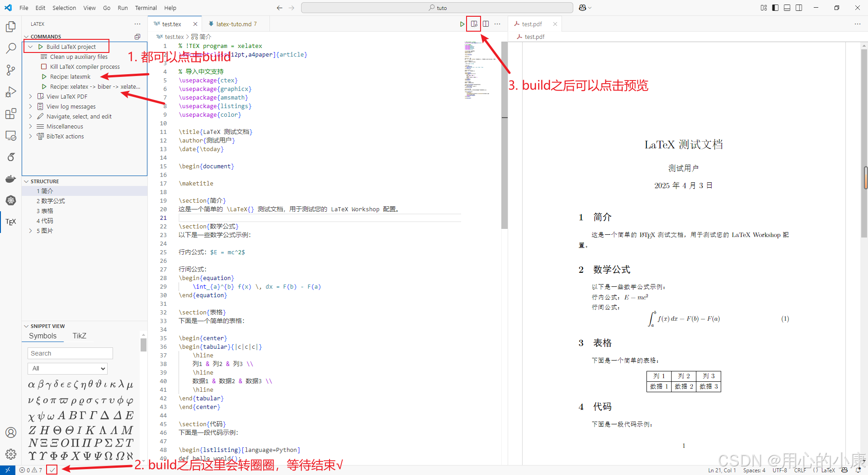Expand View log messages node
This screenshot has width=868, height=475.
30,106
